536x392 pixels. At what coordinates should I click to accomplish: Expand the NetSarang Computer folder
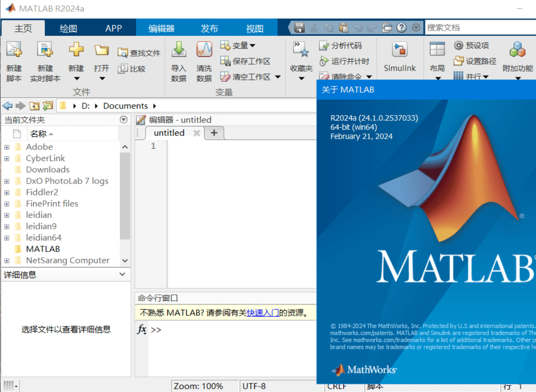click(x=7, y=261)
